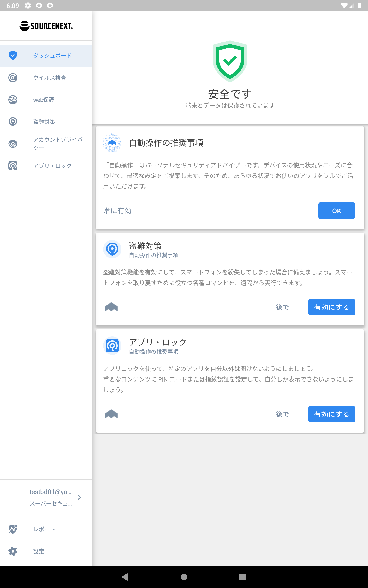Click the アプリ・ロック card title

click(x=158, y=342)
